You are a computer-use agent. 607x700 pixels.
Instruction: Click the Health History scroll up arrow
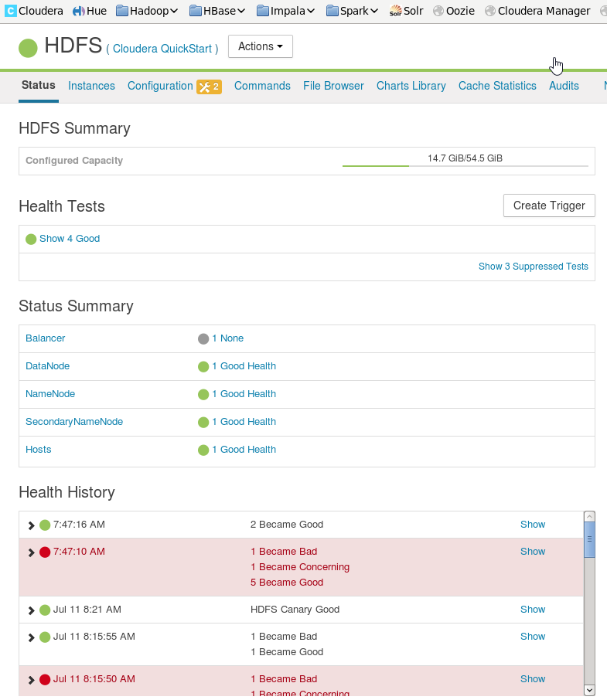pos(589,517)
